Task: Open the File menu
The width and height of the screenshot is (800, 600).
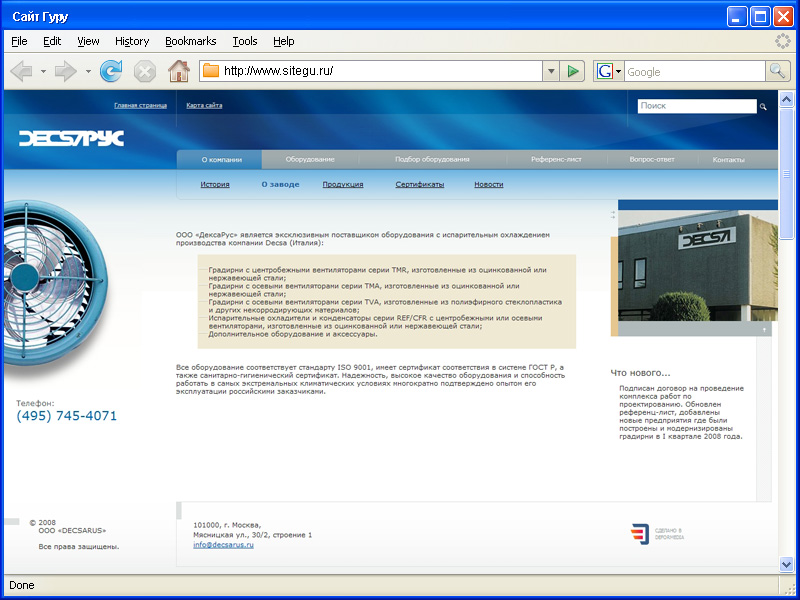Action: [19, 41]
